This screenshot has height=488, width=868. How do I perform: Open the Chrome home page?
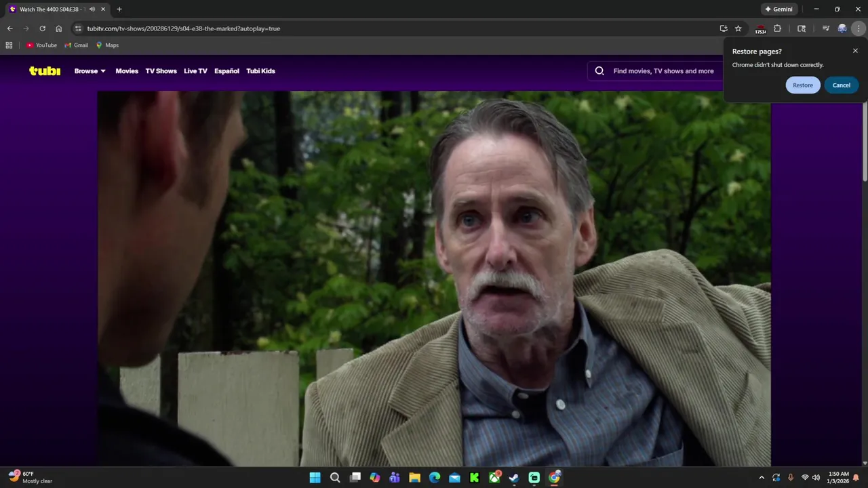pyautogui.click(x=58, y=28)
